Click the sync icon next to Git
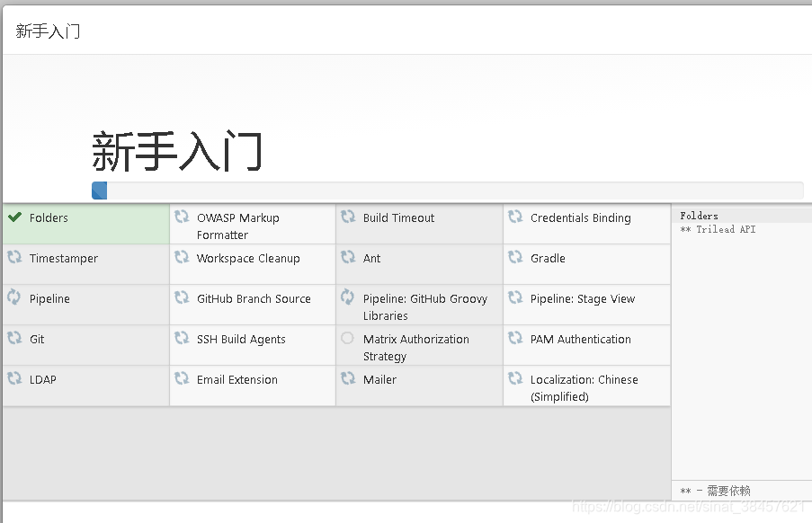Screen dimensions: 812x523 pyautogui.click(x=14, y=337)
